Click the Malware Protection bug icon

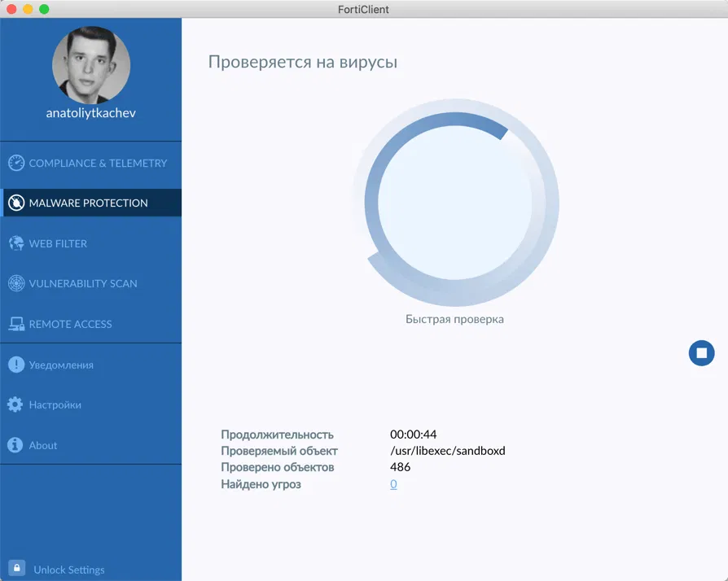point(16,203)
